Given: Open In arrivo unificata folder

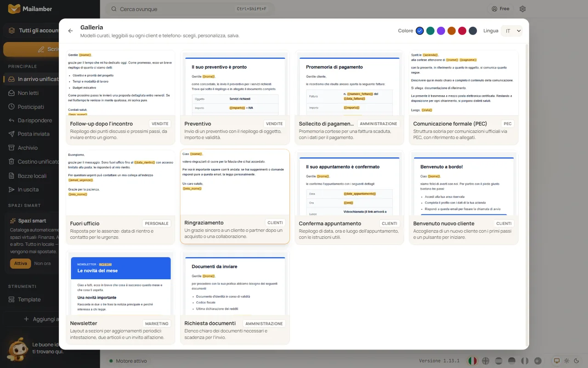Looking at the screenshot, I should [x=31, y=79].
